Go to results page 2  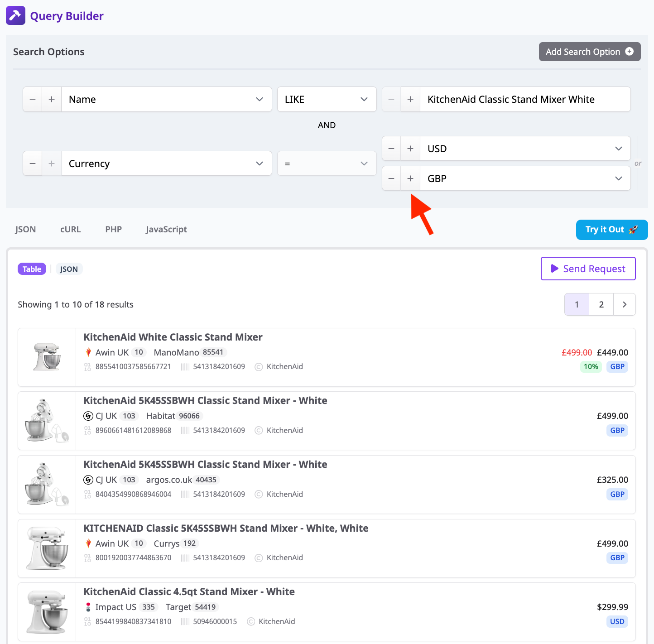[601, 304]
